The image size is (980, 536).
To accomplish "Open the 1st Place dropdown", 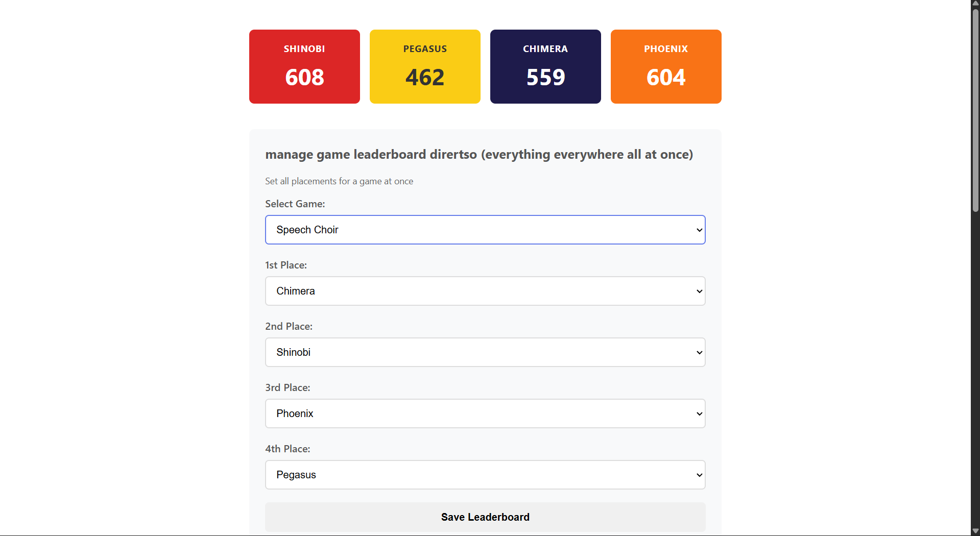I will tap(485, 291).
